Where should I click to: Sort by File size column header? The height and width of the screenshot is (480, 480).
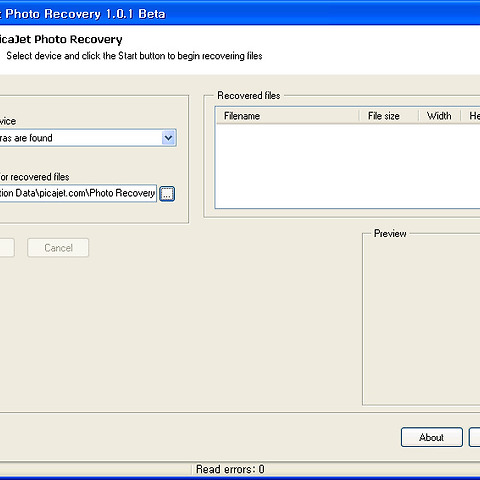pyautogui.click(x=389, y=116)
